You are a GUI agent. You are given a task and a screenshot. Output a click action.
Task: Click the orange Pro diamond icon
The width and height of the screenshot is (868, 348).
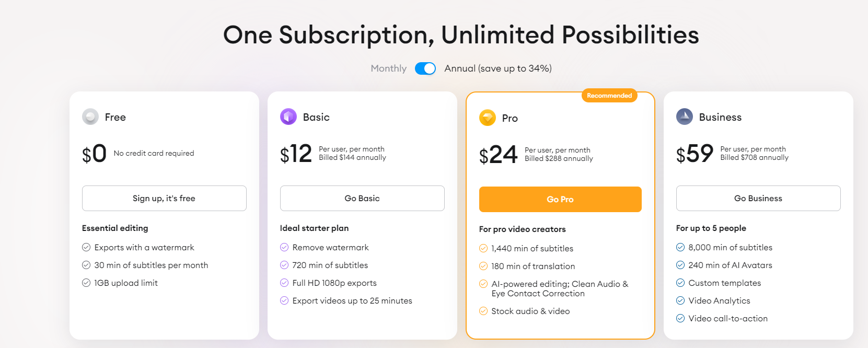click(488, 118)
